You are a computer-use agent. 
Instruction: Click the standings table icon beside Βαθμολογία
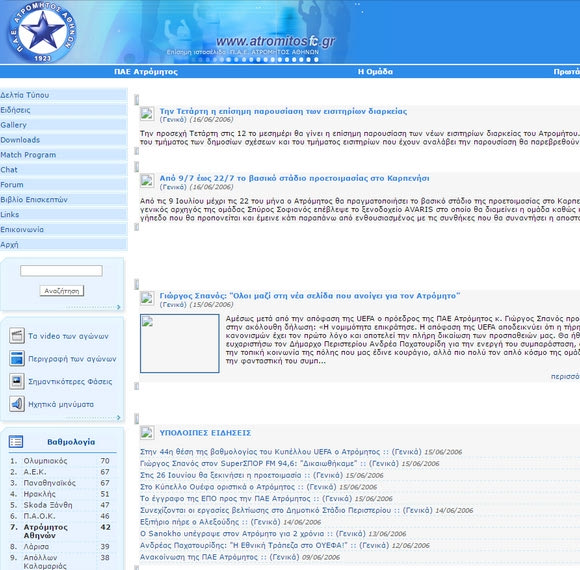click(16, 441)
